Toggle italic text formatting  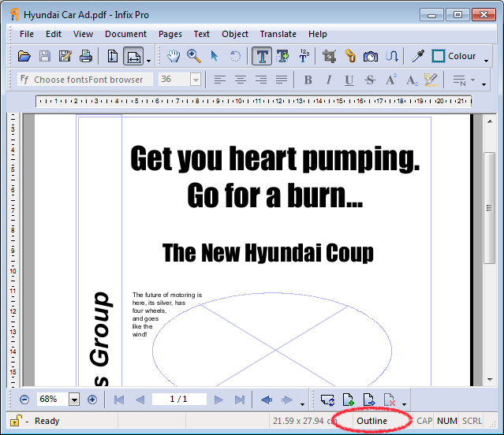click(328, 80)
